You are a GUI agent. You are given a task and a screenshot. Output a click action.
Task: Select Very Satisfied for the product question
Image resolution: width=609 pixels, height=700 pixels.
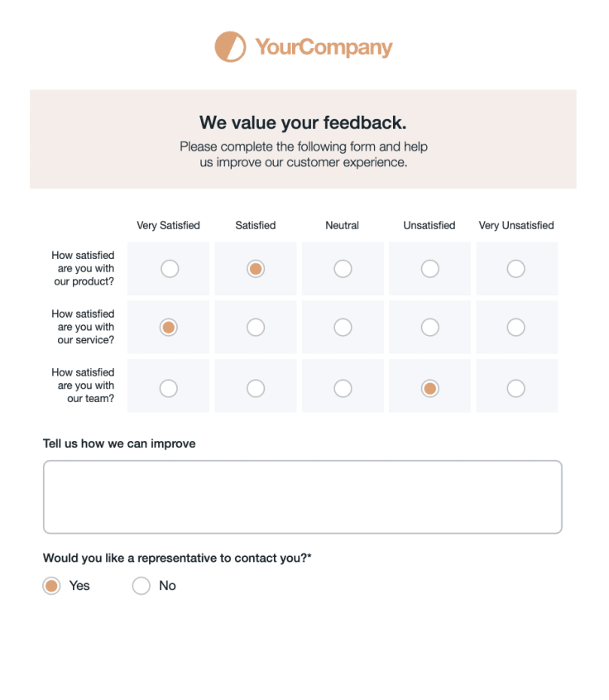[168, 268]
